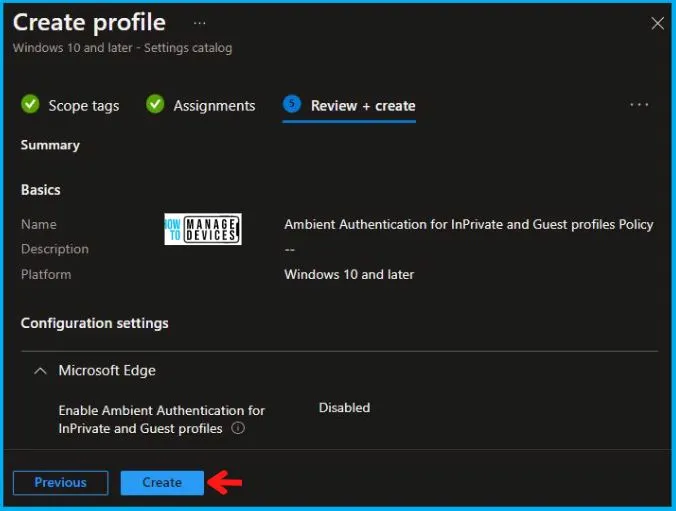Close the Create profile pane
Viewport: 676px width, 511px height.
point(657,23)
